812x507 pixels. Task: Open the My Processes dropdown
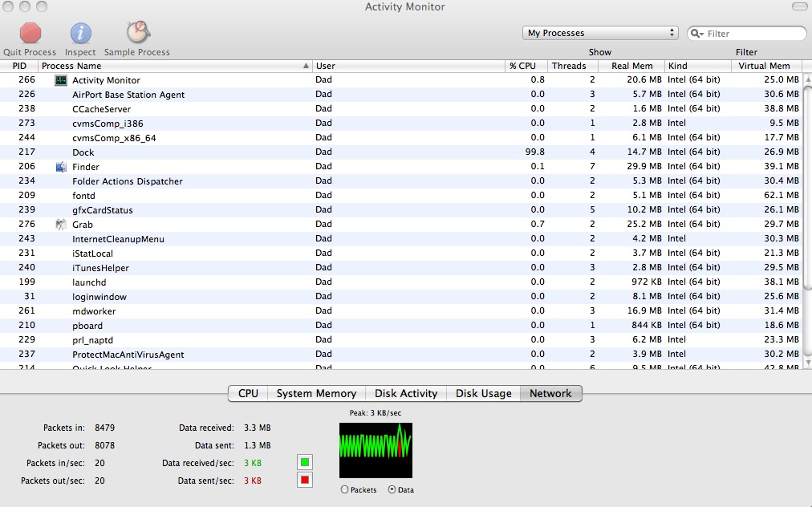coord(600,33)
